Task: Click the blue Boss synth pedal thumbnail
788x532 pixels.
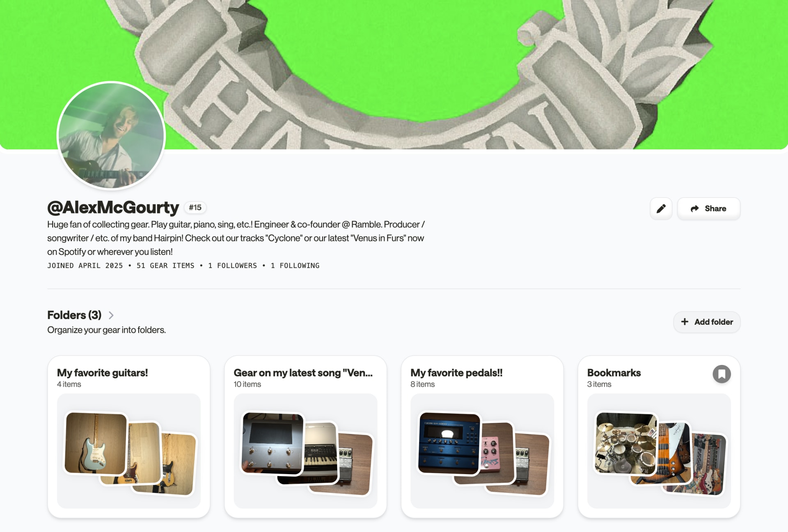Action: (449, 443)
